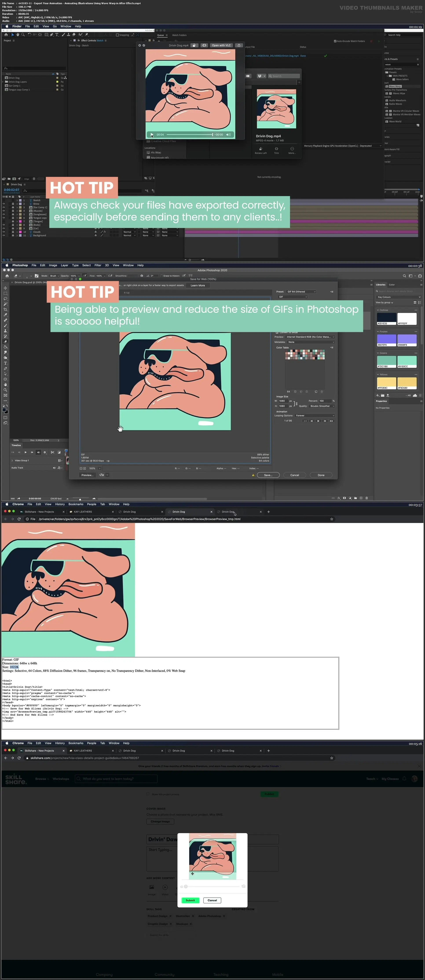Click Rotate Left in the Finder preview
The height and width of the screenshot is (980, 425).
pos(261,150)
